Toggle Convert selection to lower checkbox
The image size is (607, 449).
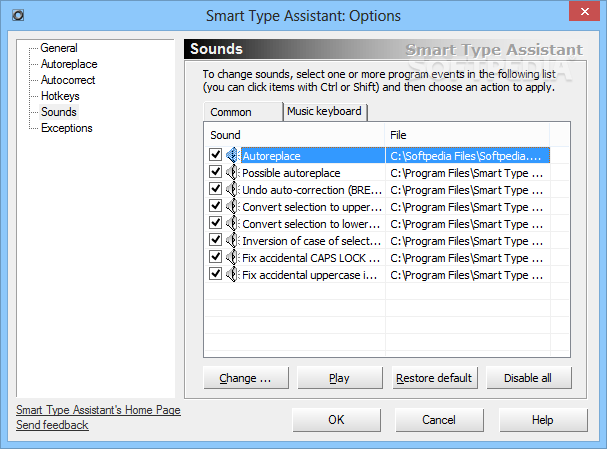215,223
